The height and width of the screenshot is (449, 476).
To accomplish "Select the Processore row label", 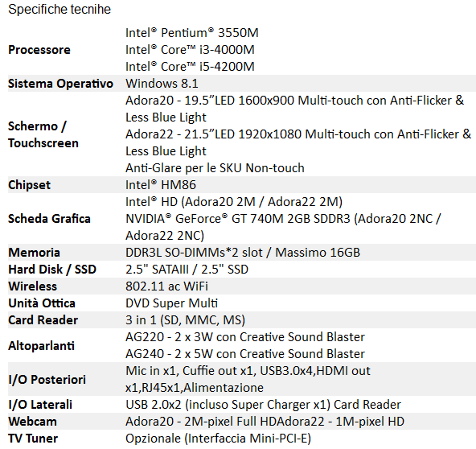I will [x=39, y=50].
